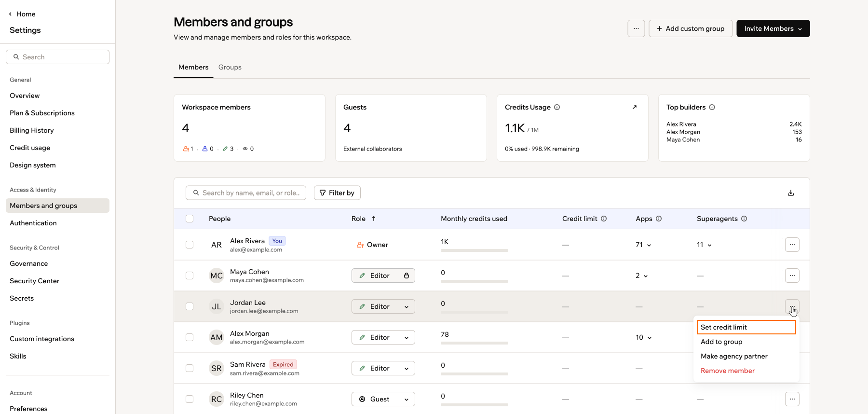
Task: Click the info icon beside Top builders
Action: click(712, 107)
